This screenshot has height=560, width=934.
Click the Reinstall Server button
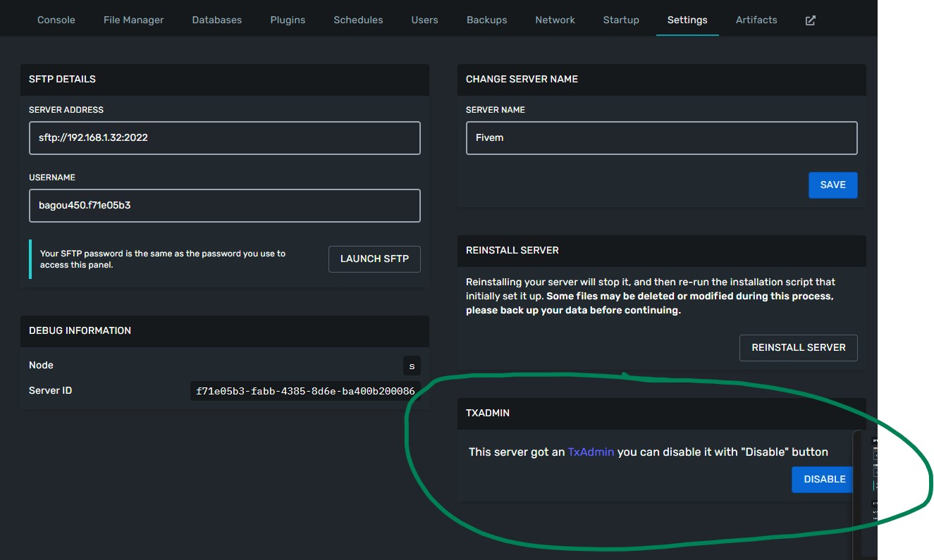tap(799, 347)
